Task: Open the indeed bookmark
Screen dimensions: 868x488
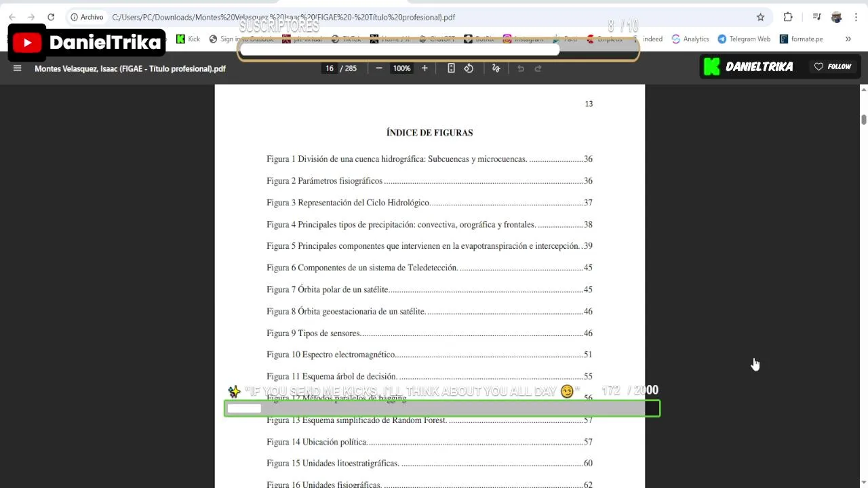Action: [652, 39]
